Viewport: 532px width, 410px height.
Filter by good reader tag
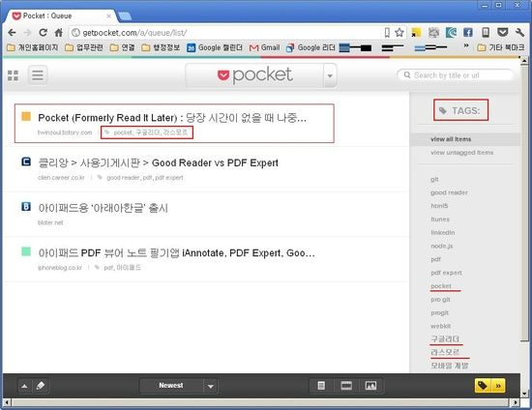pos(449,192)
